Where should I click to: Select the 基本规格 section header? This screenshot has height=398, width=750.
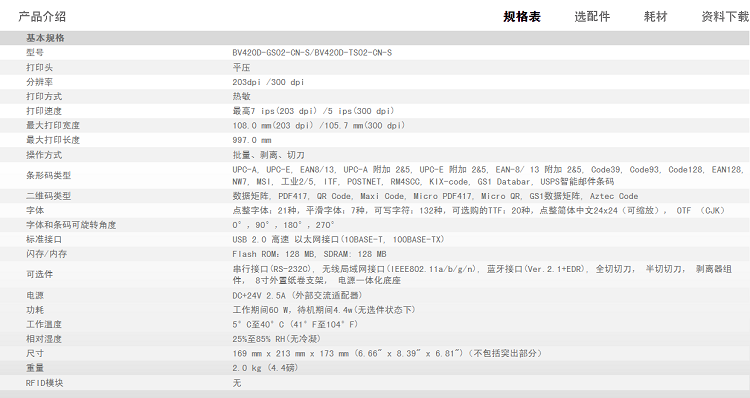click(x=45, y=38)
